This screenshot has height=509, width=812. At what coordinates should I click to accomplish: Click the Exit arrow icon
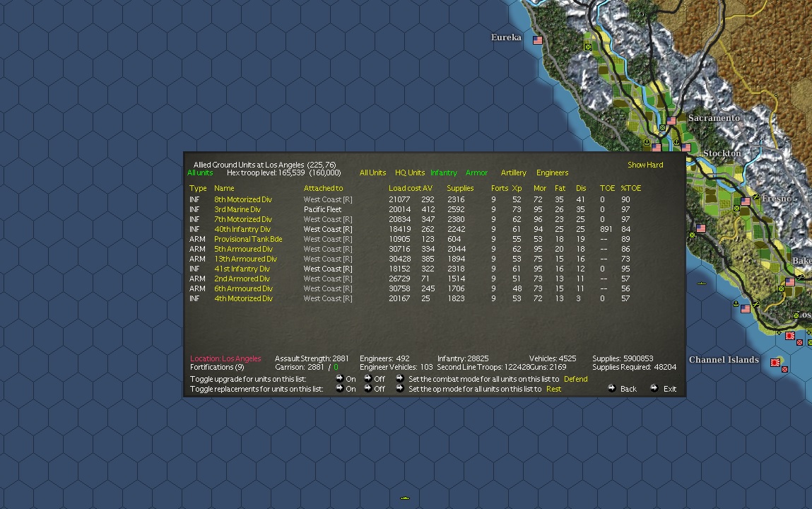tap(654, 388)
